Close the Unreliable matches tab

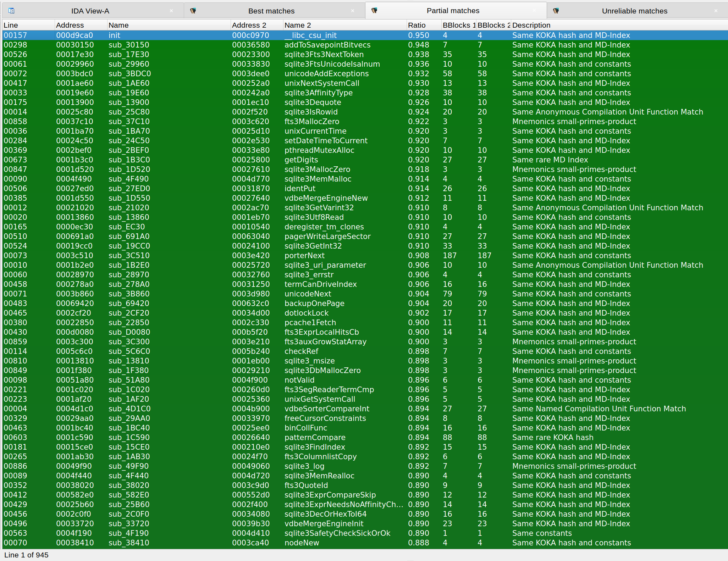click(x=716, y=11)
